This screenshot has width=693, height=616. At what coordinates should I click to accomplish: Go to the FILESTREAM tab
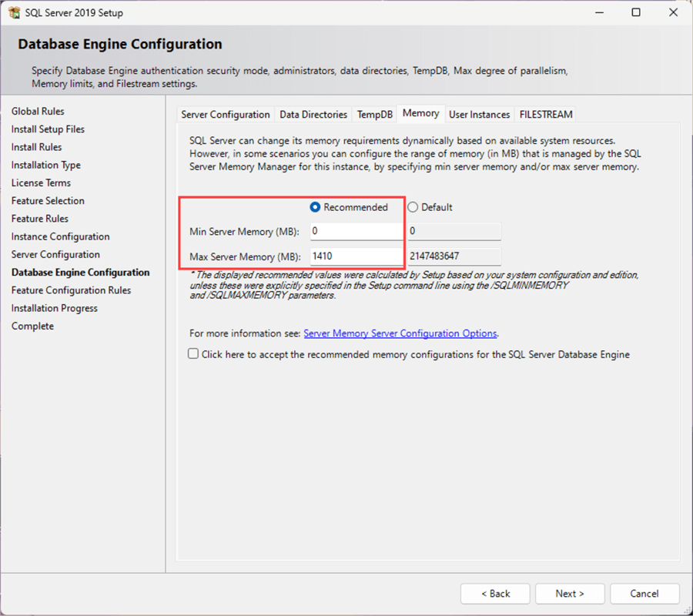point(546,115)
